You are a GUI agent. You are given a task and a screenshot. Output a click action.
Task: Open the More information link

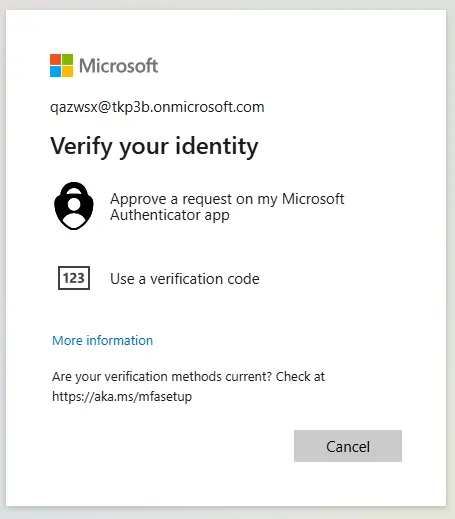(x=102, y=340)
